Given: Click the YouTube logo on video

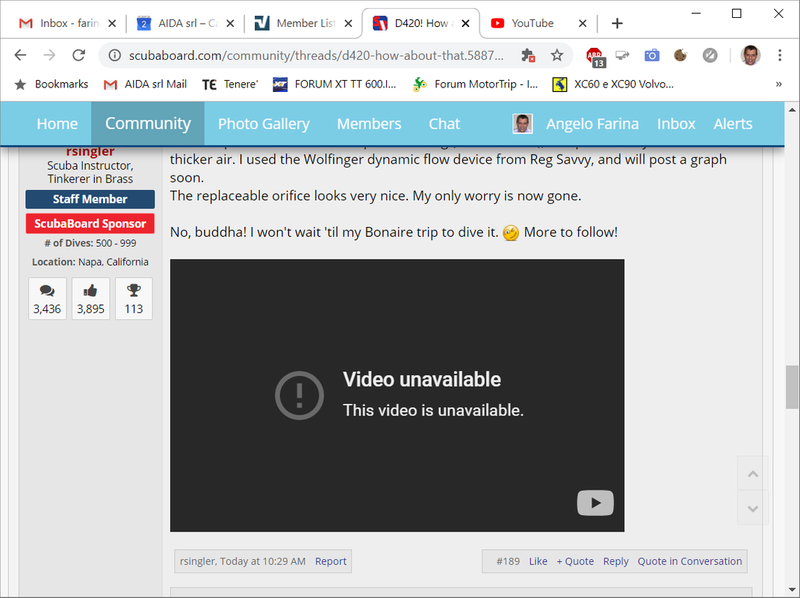Looking at the screenshot, I should point(595,503).
